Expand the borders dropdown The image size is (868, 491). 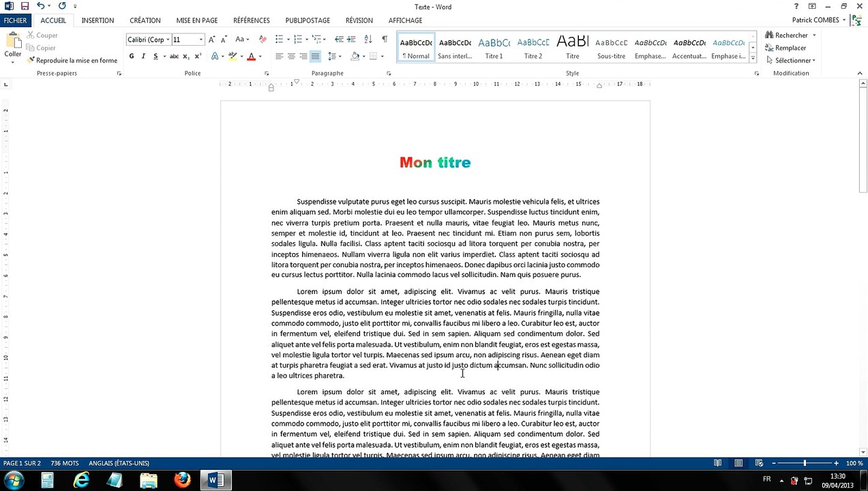(383, 56)
